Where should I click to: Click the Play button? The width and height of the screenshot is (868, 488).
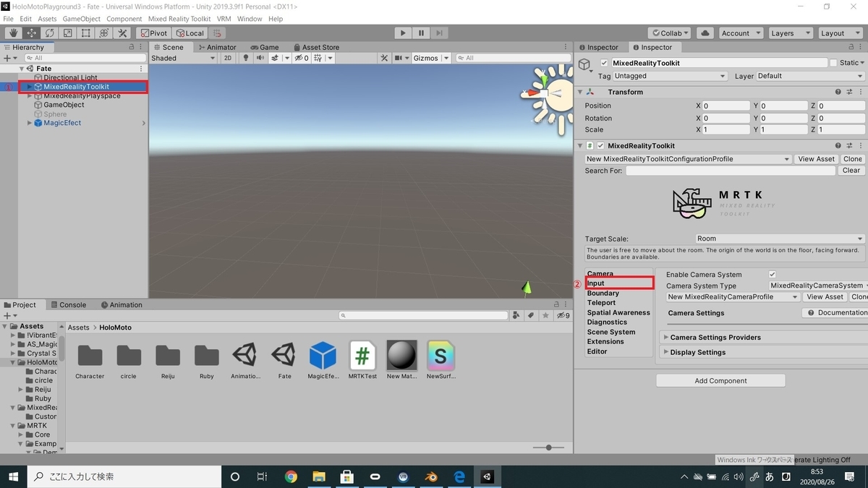pyautogui.click(x=403, y=33)
